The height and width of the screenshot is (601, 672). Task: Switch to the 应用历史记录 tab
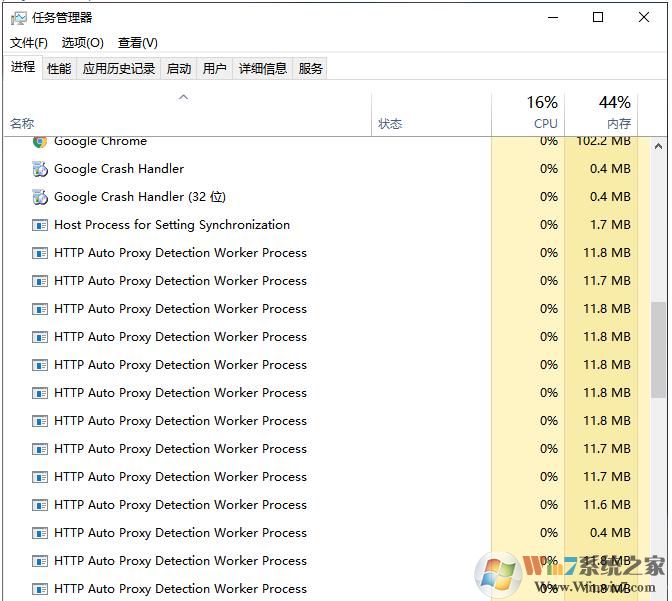119,68
